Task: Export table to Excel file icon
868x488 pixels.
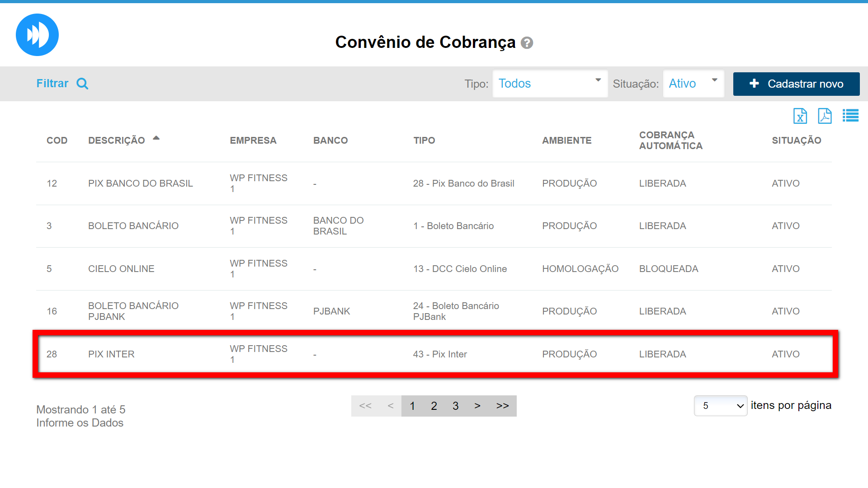Action: 800,116
